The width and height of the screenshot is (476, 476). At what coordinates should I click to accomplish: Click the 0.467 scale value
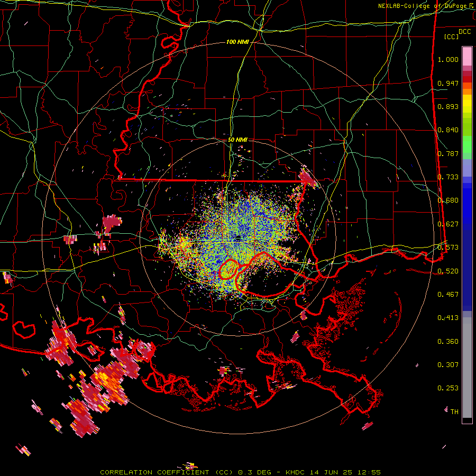[x=448, y=295]
